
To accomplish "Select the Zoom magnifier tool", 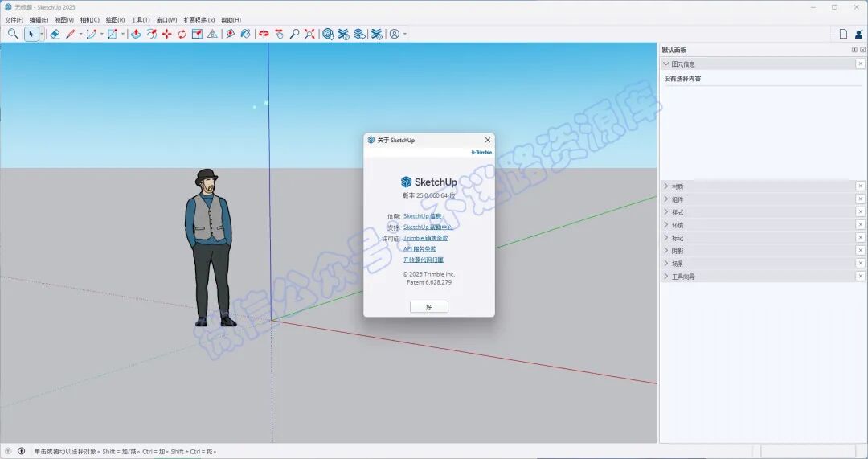I will coord(294,34).
